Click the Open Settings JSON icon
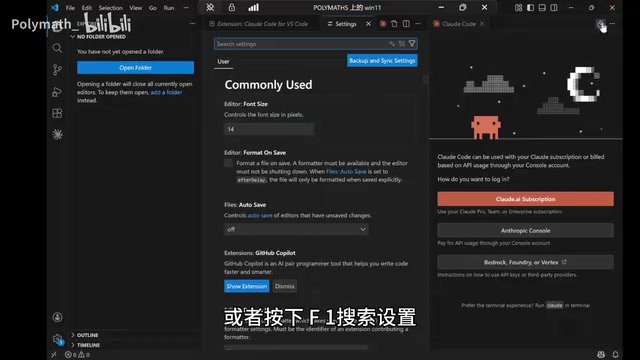Viewport: 640px width, 360px height. point(394,24)
